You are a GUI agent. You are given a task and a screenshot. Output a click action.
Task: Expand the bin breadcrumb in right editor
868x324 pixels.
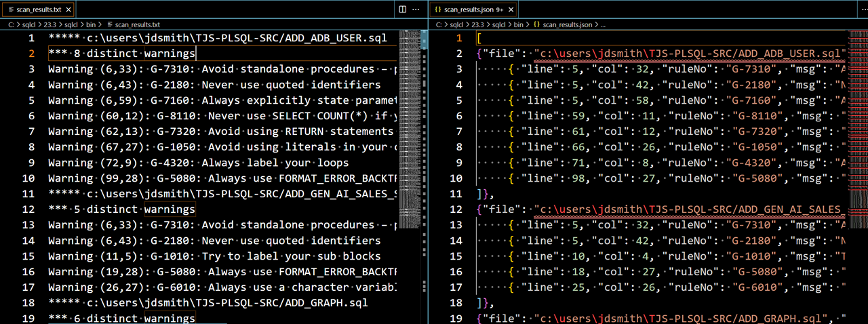point(518,24)
